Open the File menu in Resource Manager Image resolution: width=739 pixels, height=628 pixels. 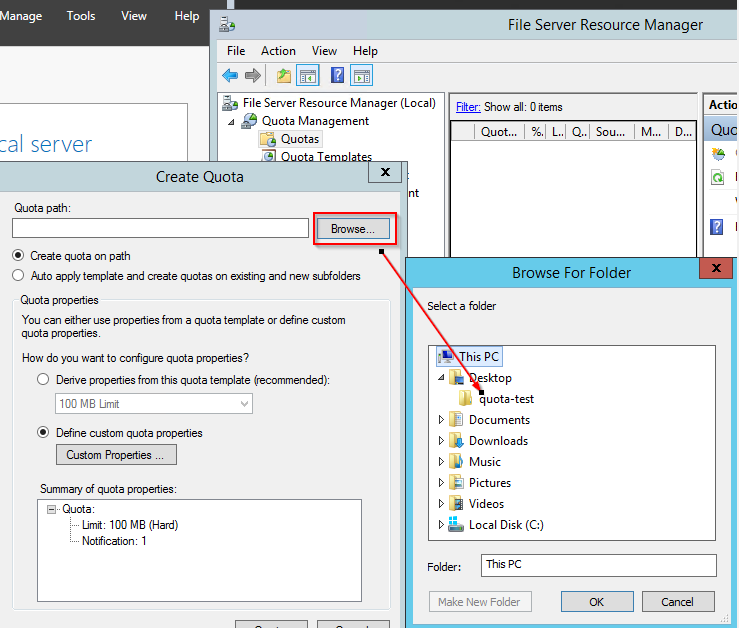tap(236, 51)
